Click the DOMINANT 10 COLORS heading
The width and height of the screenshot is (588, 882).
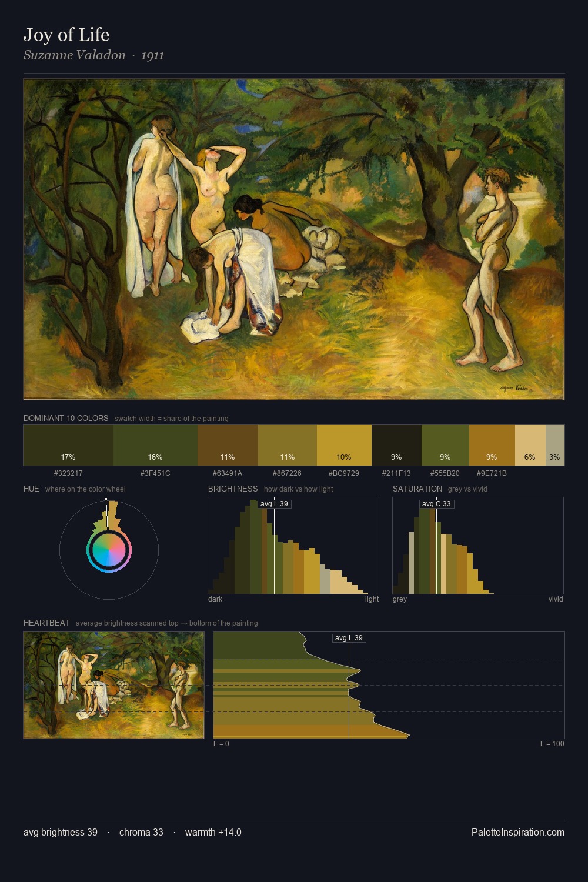pos(66,418)
